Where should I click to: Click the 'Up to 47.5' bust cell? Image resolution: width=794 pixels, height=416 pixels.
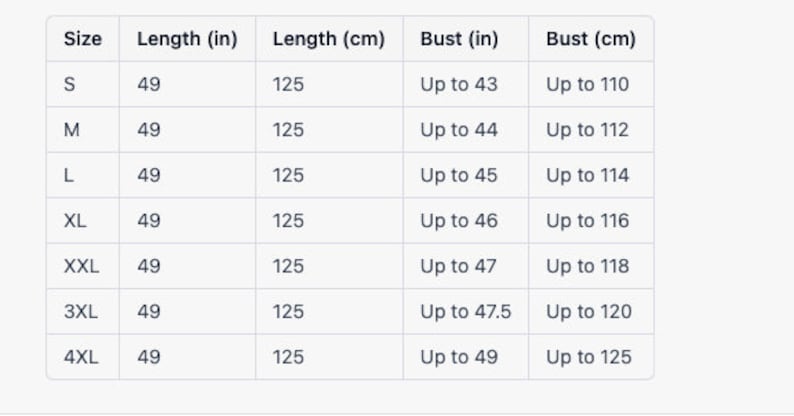465,311
